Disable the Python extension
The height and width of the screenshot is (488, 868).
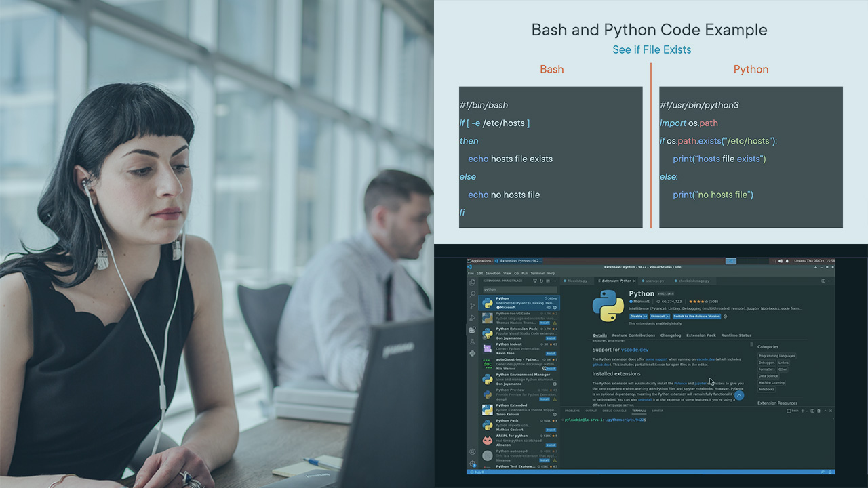(637, 315)
